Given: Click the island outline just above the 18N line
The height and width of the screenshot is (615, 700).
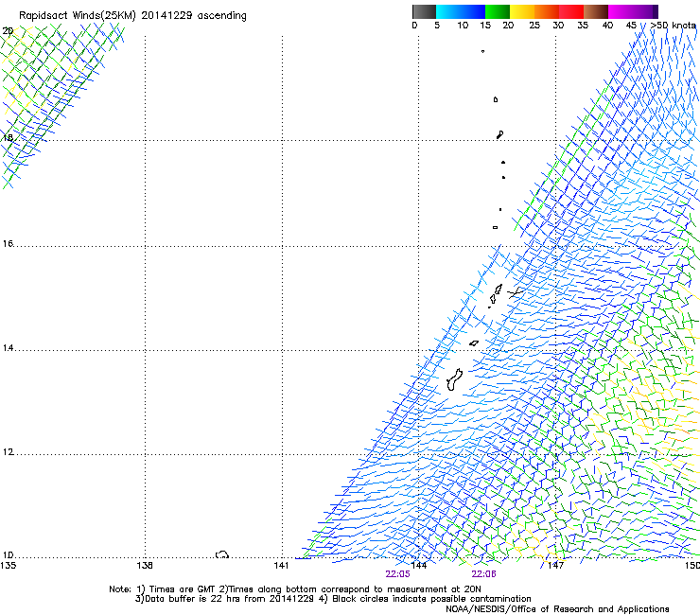Looking at the screenshot, I should point(500,134).
